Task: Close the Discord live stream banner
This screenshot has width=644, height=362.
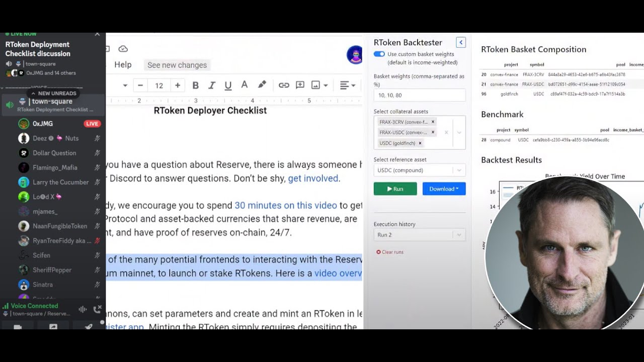Action: (x=97, y=34)
